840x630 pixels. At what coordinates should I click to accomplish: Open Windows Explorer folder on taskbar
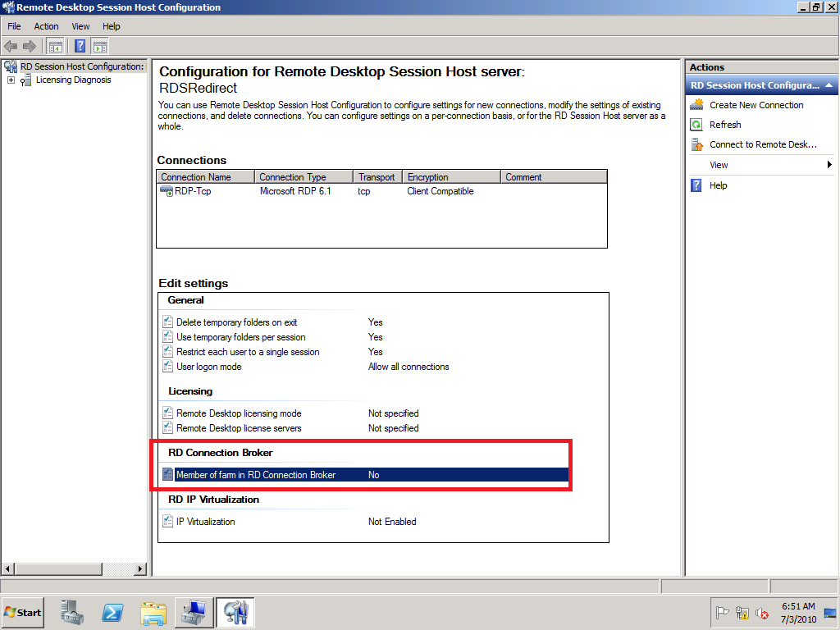tap(153, 612)
